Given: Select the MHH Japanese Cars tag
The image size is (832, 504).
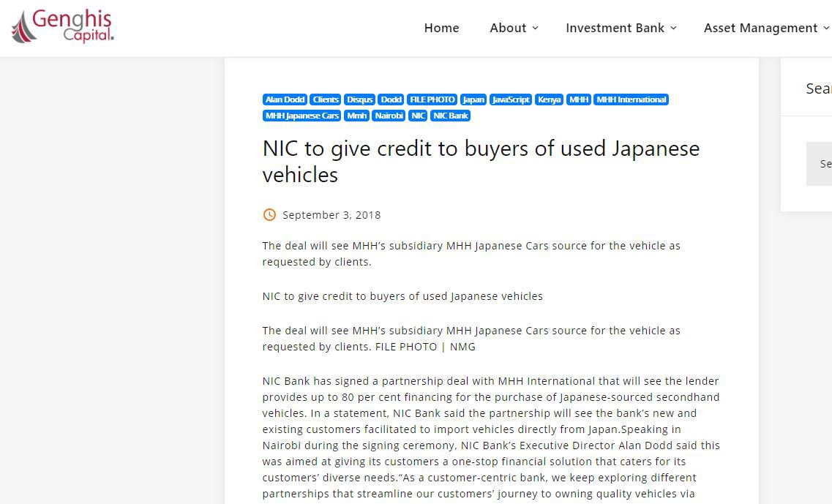Looking at the screenshot, I should tap(302, 116).
